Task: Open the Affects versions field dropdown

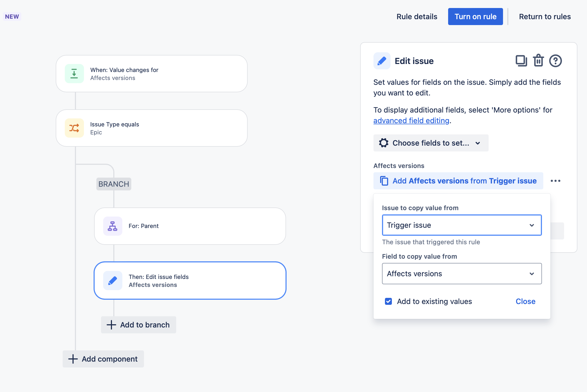Action: 462,274
